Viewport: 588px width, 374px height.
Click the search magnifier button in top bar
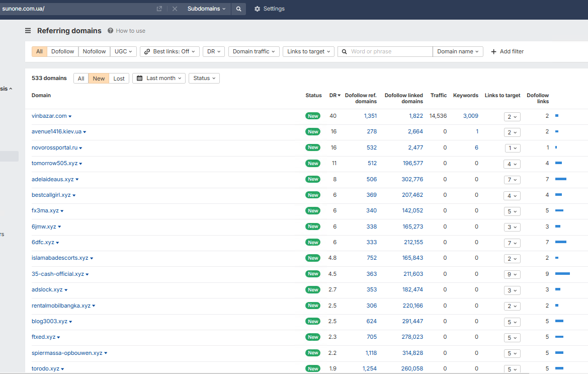238,9
